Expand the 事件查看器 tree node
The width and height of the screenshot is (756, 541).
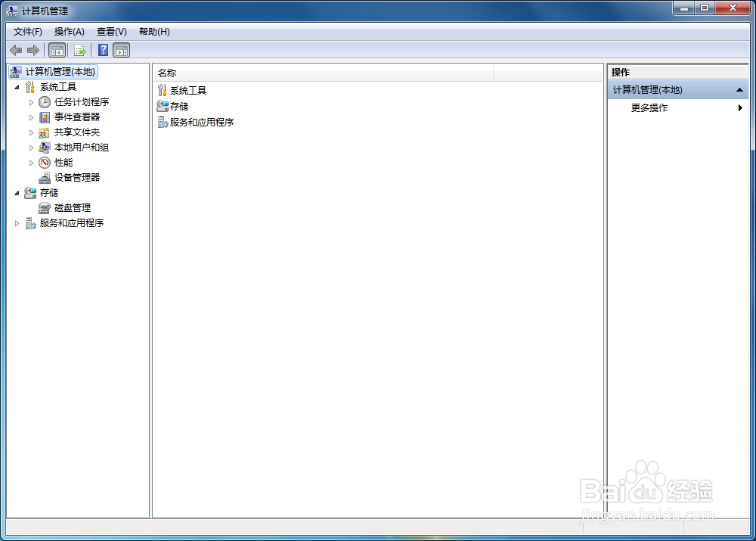coord(31,117)
